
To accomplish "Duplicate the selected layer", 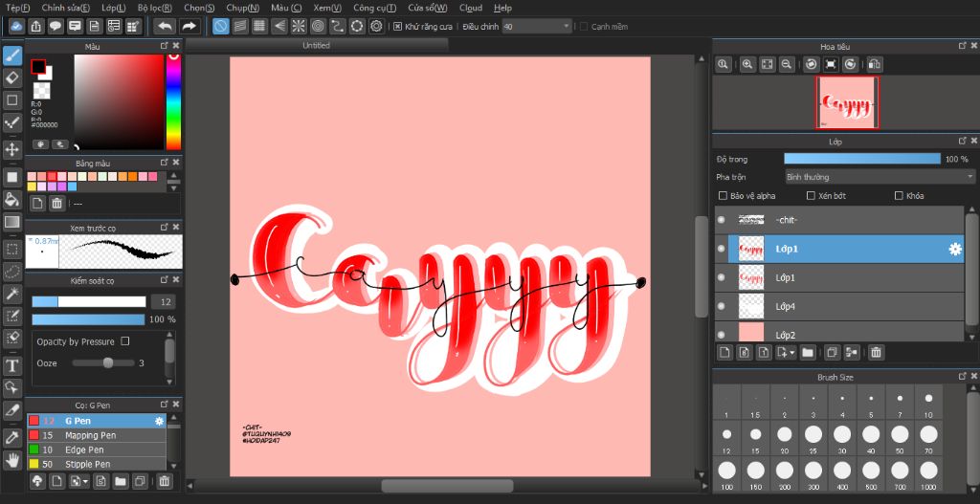I will click(832, 352).
